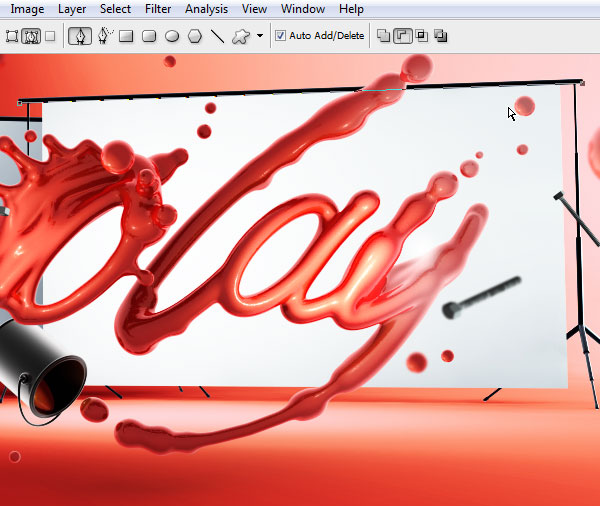Select the Pen tool icon
The width and height of the screenshot is (600, 506).
(80, 36)
